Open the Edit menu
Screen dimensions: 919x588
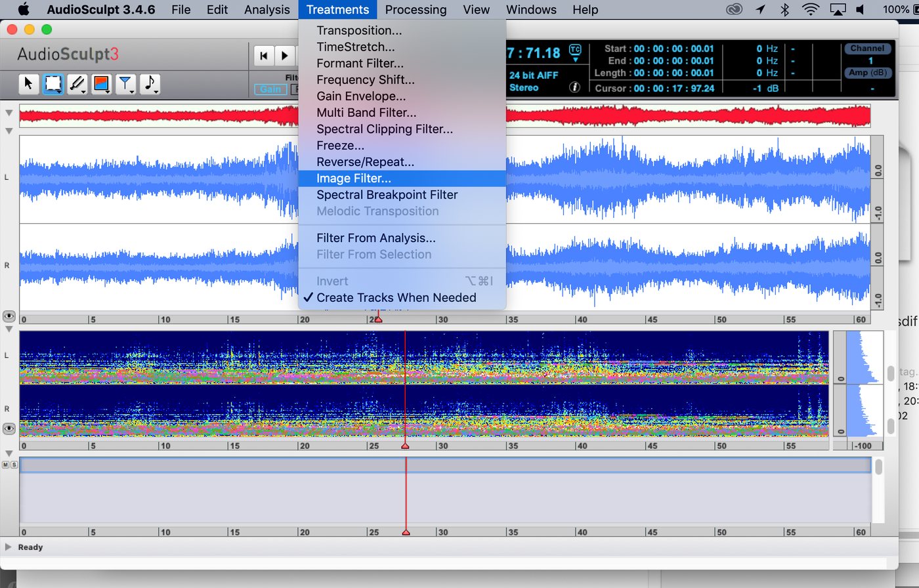[x=217, y=9]
